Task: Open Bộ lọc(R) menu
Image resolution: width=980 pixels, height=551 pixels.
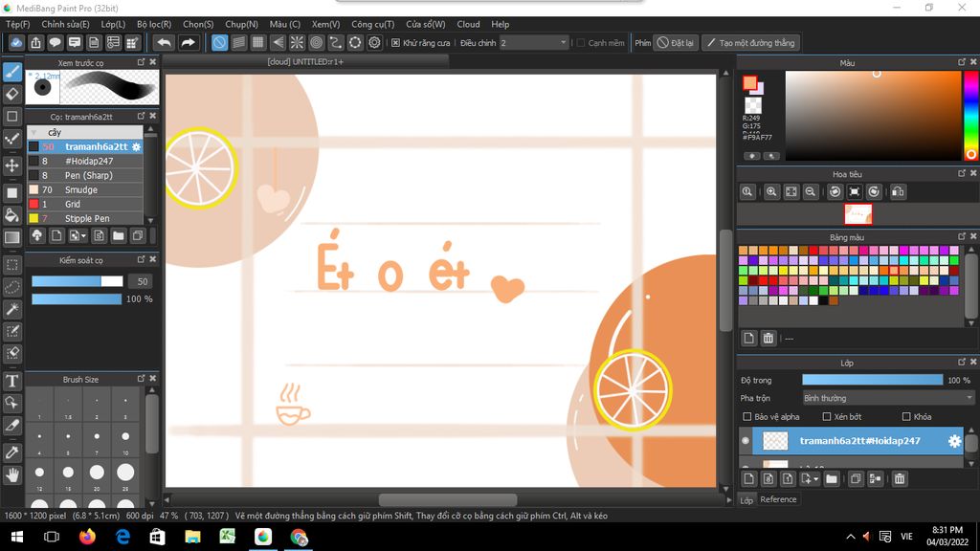Action: pos(154,24)
